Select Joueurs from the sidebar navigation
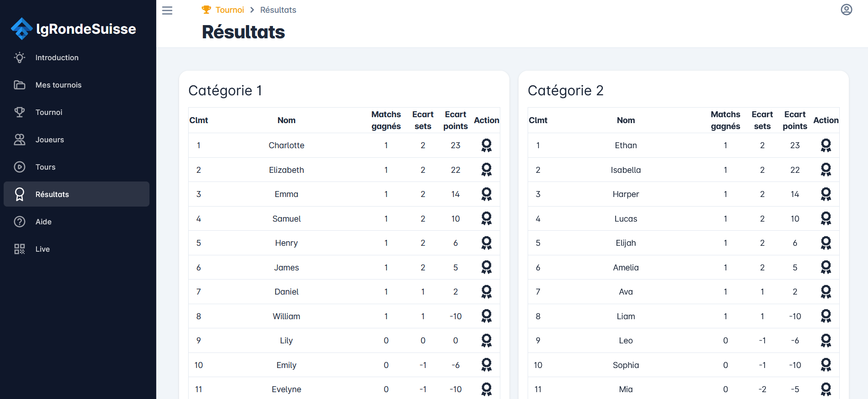Viewport: 868px width, 399px height. point(49,140)
